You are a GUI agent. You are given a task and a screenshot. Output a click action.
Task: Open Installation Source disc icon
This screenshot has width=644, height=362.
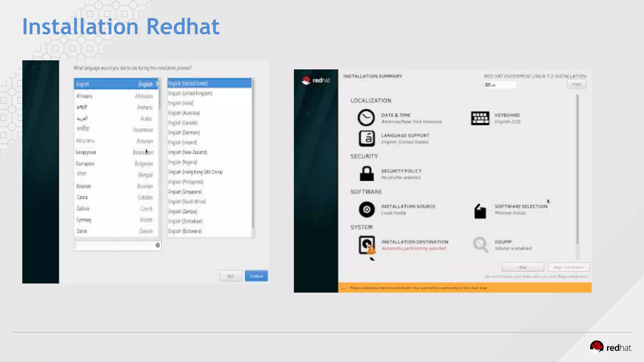click(x=367, y=209)
